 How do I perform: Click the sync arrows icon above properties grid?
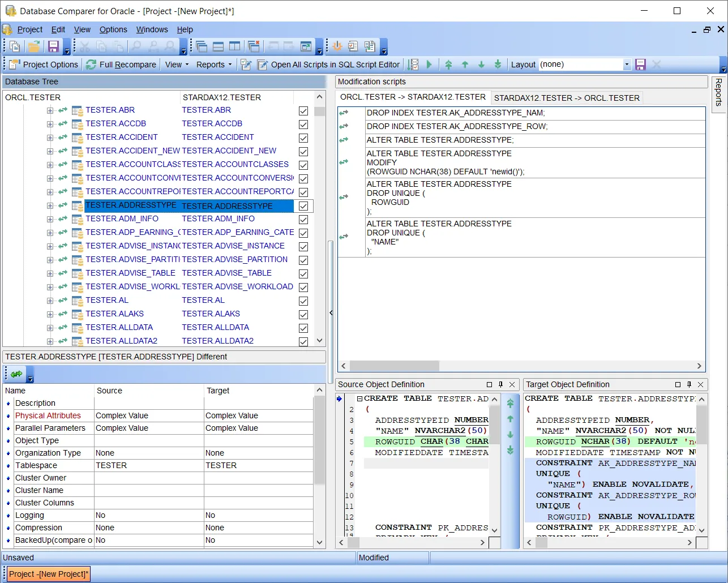coord(16,374)
